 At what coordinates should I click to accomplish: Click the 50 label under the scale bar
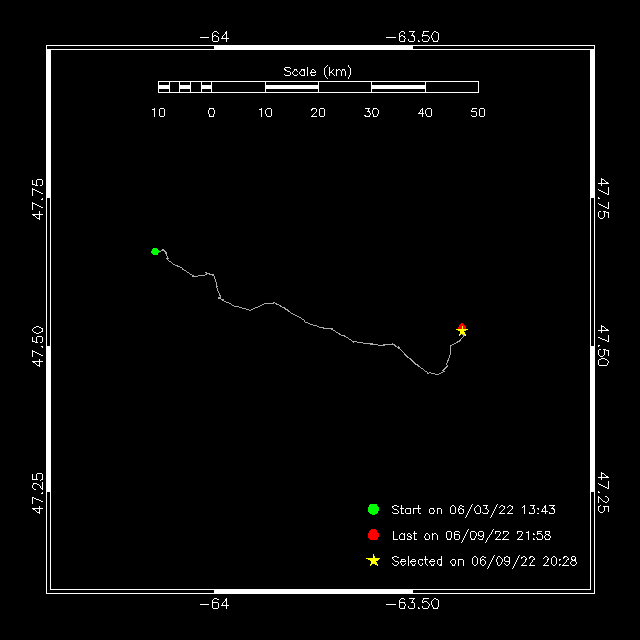coord(478,113)
